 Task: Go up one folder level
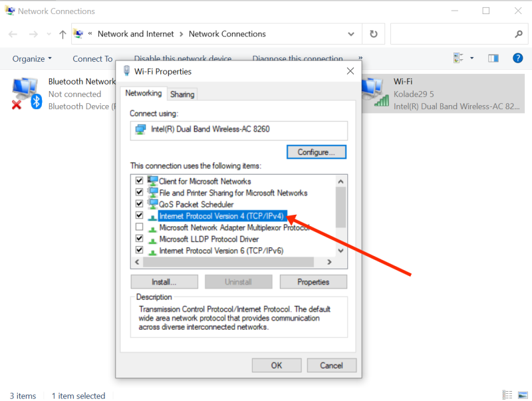click(x=63, y=34)
